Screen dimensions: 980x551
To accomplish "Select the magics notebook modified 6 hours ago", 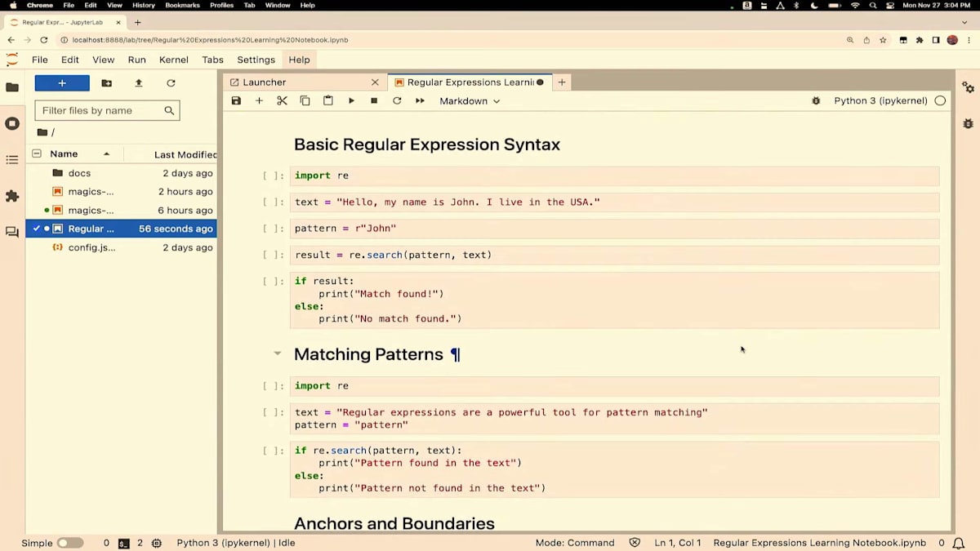I will [x=122, y=211].
